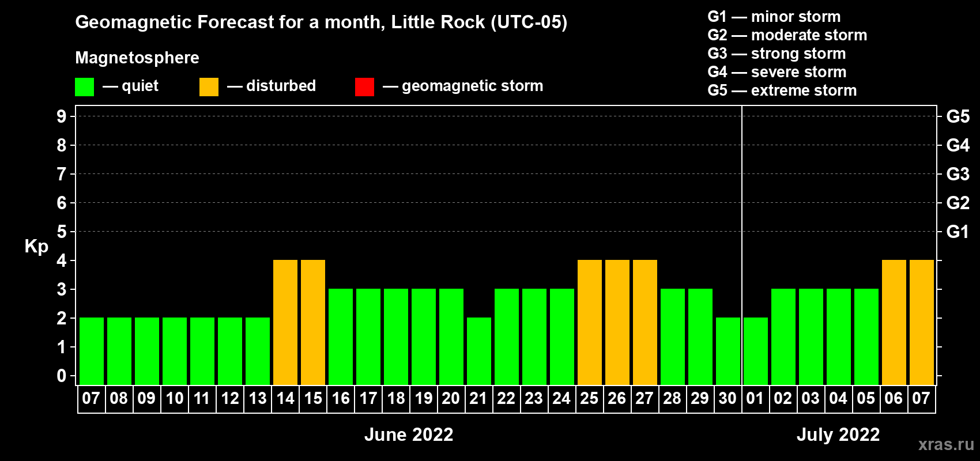Click the July 01 green bar

point(756,351)
